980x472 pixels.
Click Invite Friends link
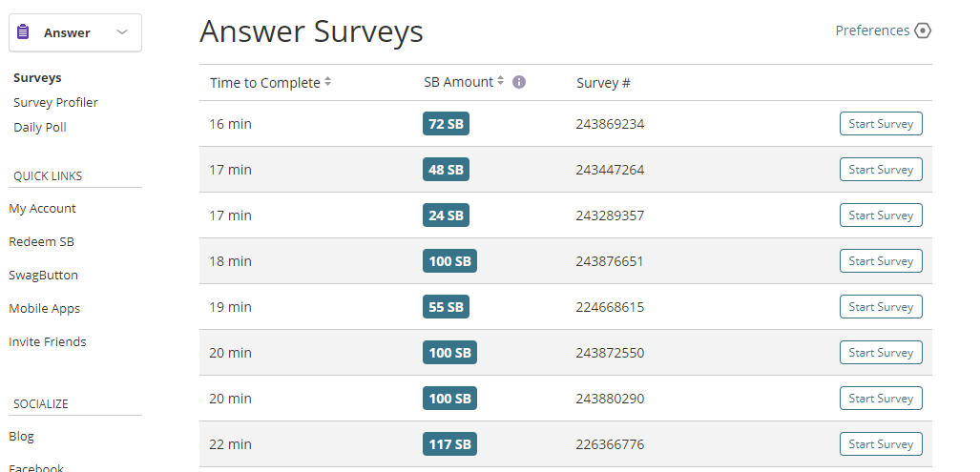[x=48, y=342]
